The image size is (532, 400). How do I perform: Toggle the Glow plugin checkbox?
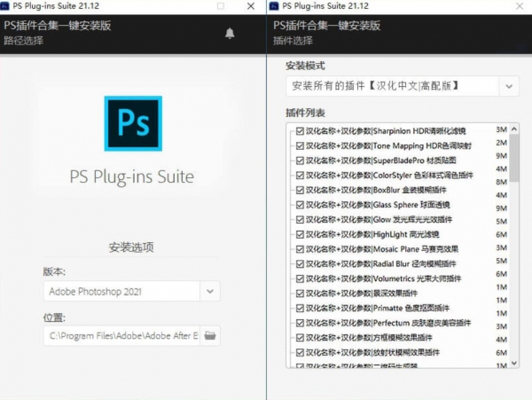[x=300, y=219]
